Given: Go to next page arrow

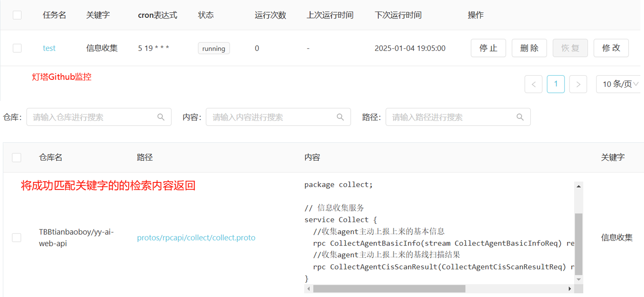Looking at the screenshot, I should point(578,84).
